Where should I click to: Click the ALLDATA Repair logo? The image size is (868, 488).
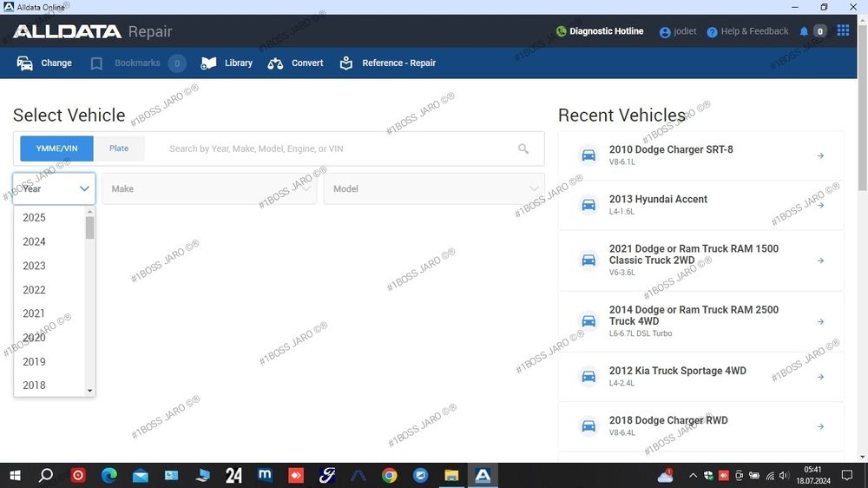(93, 31)
